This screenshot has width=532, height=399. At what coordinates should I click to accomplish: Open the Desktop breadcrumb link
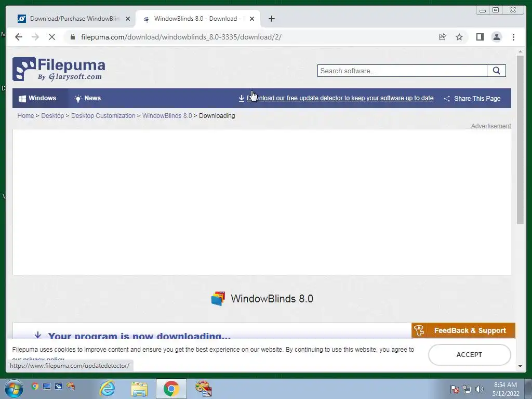(52, 116)
